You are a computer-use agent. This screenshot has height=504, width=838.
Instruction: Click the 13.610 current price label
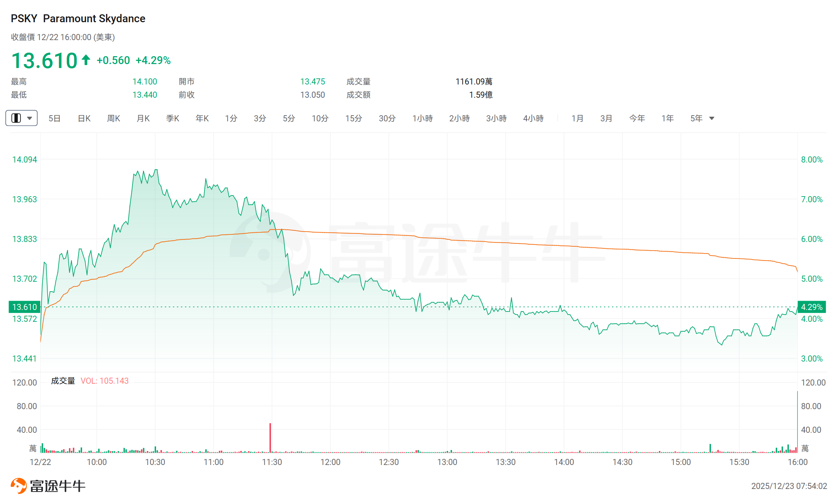pyautogui.click(x=24, y=307)
